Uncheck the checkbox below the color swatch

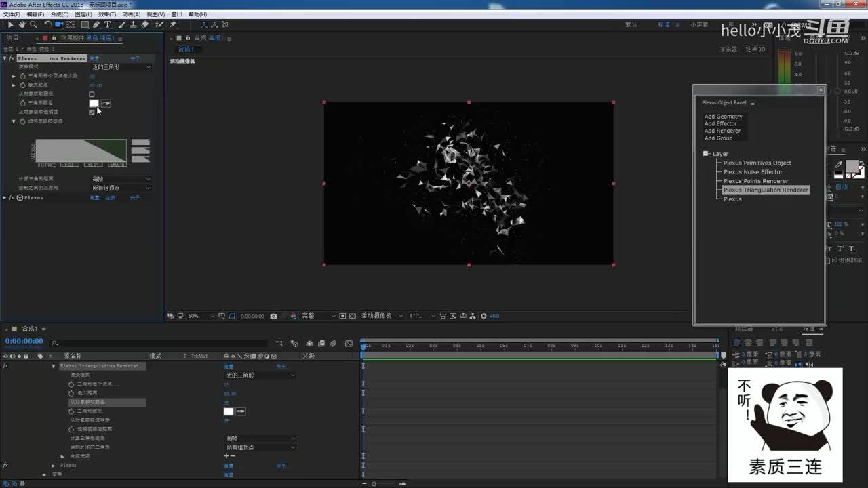click(x=92, y=112)
